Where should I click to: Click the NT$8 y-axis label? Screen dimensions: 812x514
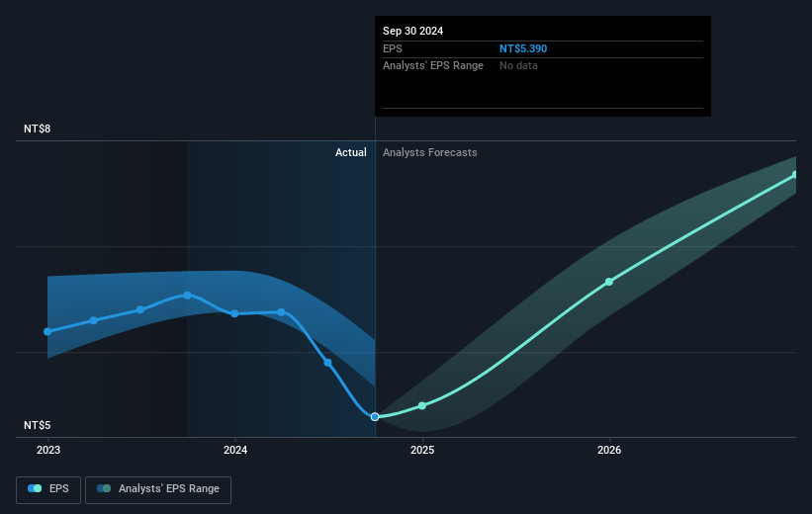coord(38,128)
